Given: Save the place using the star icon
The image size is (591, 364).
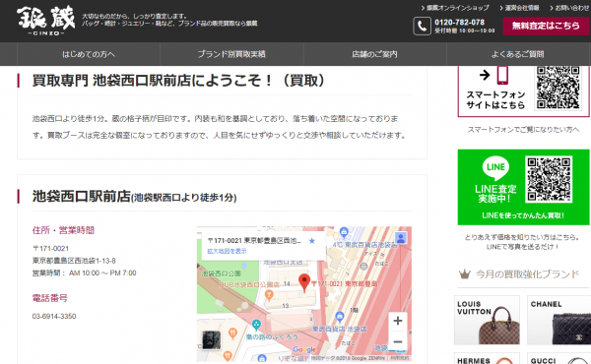Looking at the screenshot, I should (x=311, y=241).
